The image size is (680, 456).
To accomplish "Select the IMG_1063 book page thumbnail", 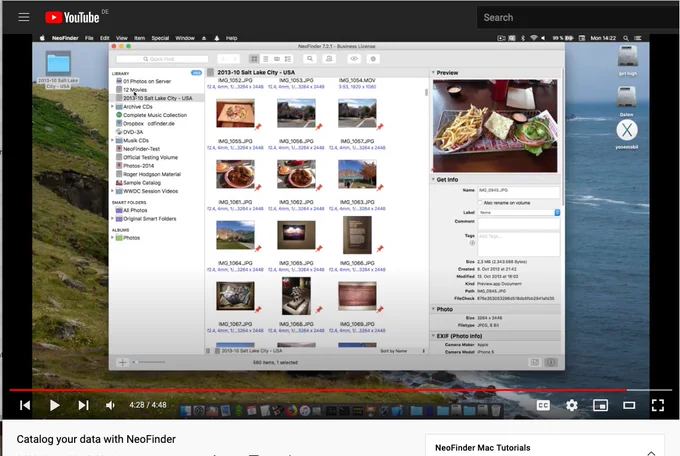I will [357, 235].
